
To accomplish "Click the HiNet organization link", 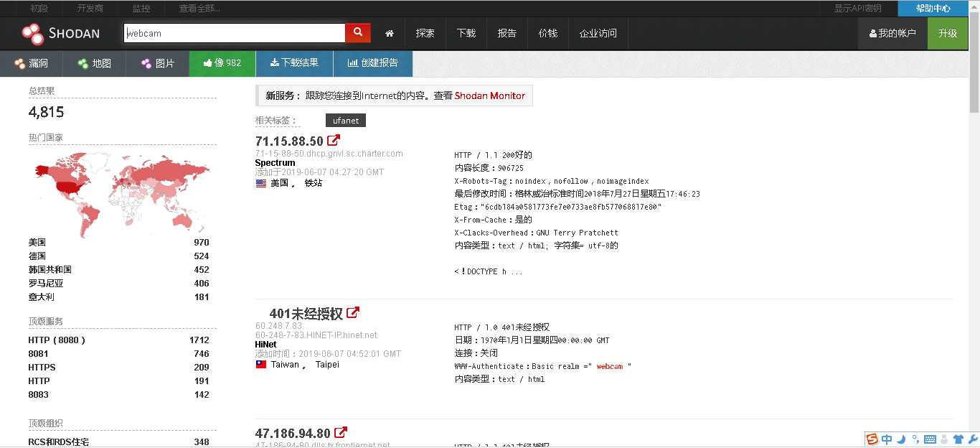I will (266, 345).
